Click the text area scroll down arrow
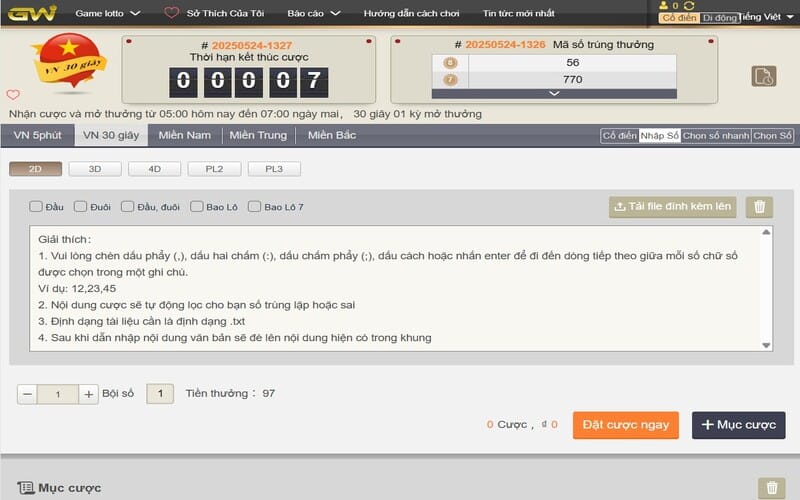The height and width of the screenshot is (500, 800). point(766,345)
